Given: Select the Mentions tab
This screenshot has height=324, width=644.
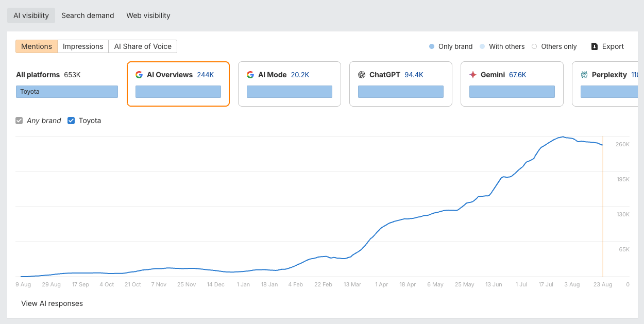Looking at the screenshot, I should pos(36,46).
